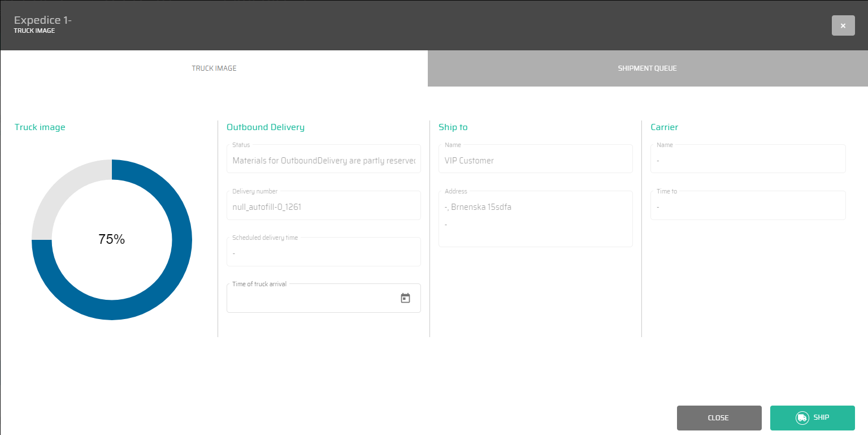Switch to the Shipment Queue tab
The width and height of the screenshot is (868, 435).
647,68
